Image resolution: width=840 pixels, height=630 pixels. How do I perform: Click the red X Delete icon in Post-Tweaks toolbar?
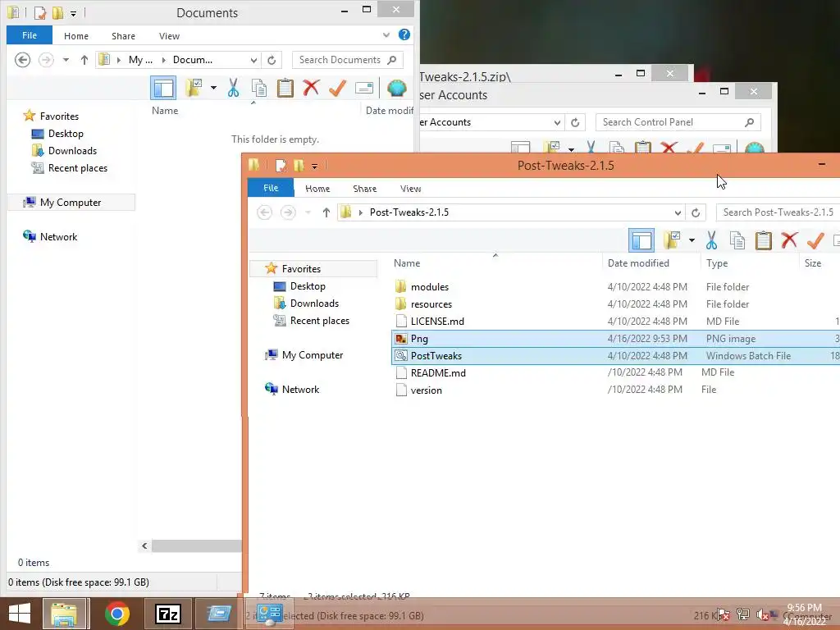(x=790, y=240)
